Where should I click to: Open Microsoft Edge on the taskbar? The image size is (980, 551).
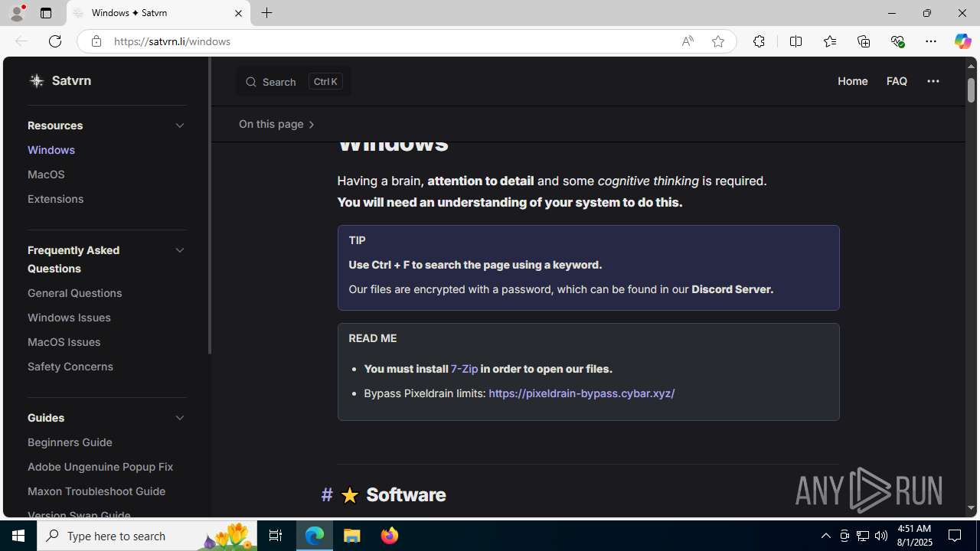315,536
